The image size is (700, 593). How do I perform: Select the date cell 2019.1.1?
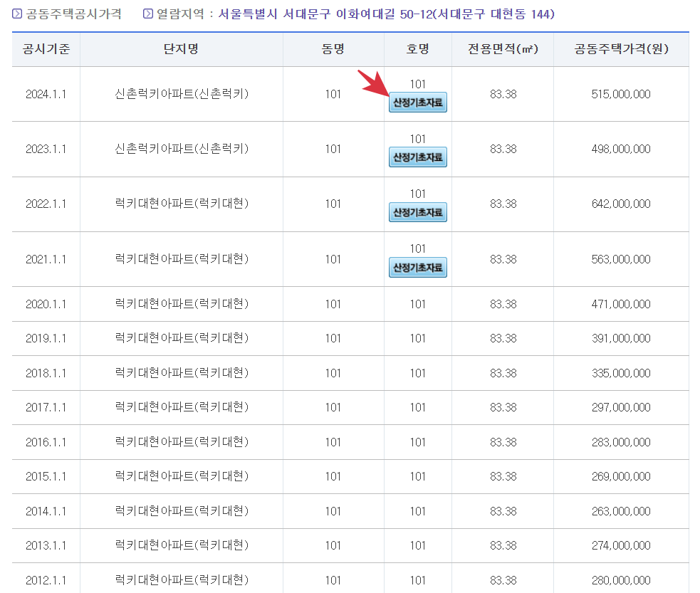click(x=46, y=339)
